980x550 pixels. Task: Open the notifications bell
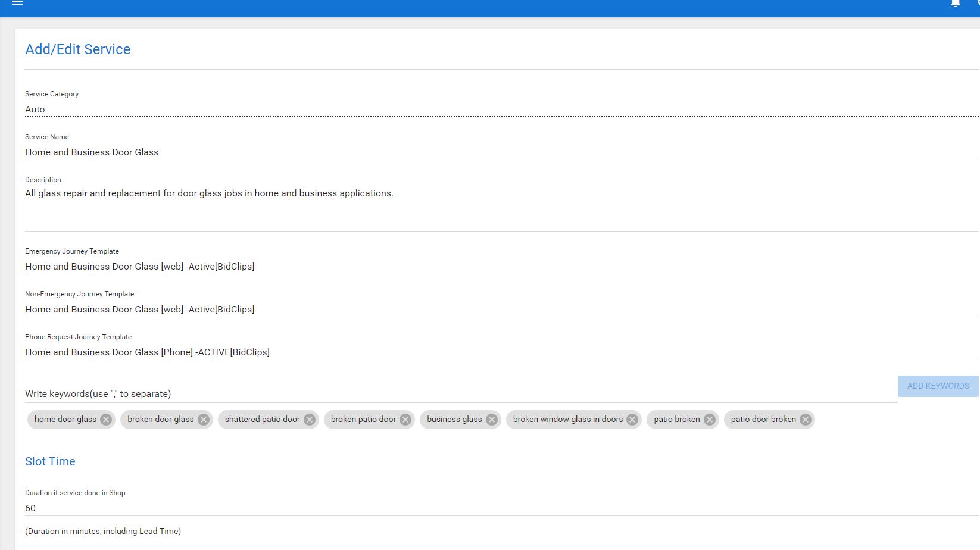point(956,3)
